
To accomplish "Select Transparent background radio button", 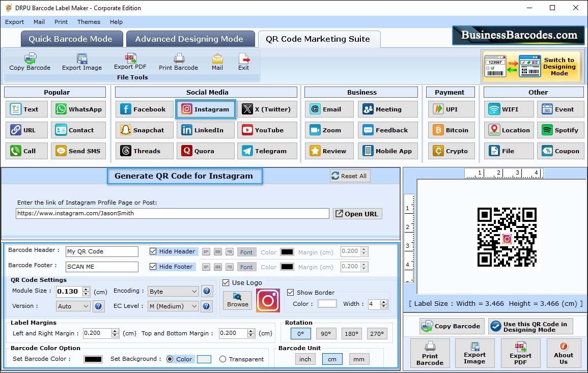I will 223,359.
